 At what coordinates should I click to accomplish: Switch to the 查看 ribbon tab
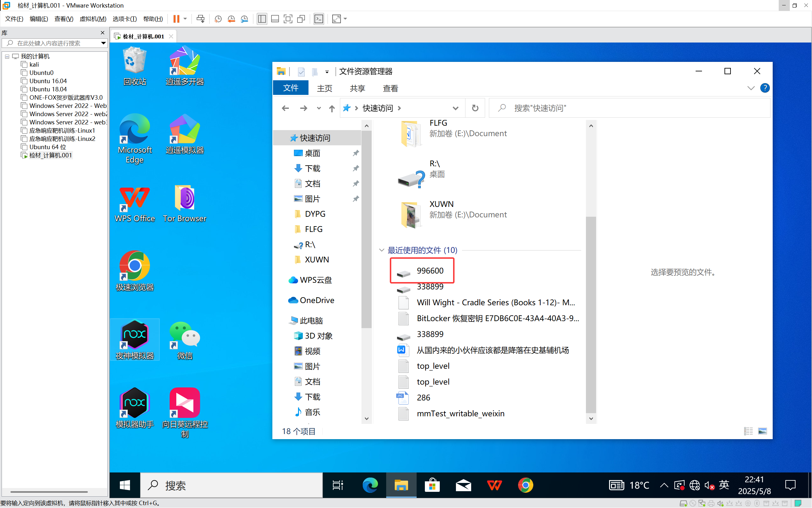coord(390,88)
